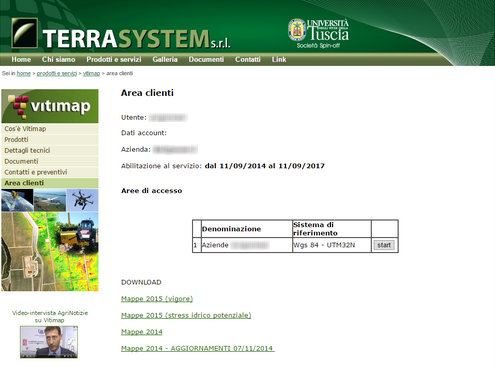Click the vitimap breadcrumb link

click(x=91, y=73)
